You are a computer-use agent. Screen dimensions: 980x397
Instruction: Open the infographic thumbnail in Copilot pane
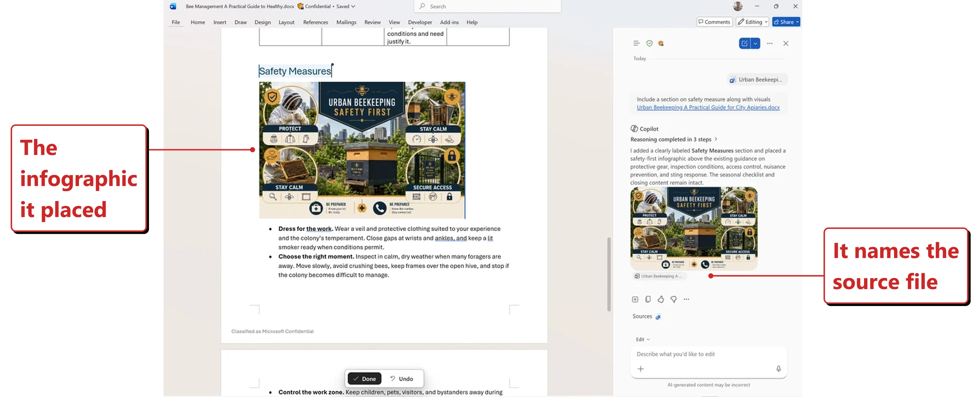[693, 228]
